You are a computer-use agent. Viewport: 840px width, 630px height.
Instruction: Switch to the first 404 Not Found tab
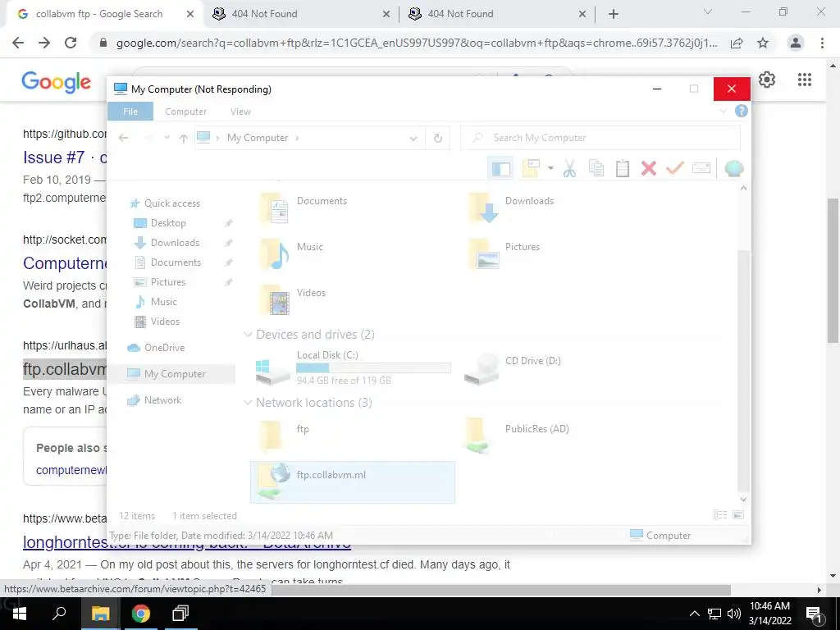(301, 14)
